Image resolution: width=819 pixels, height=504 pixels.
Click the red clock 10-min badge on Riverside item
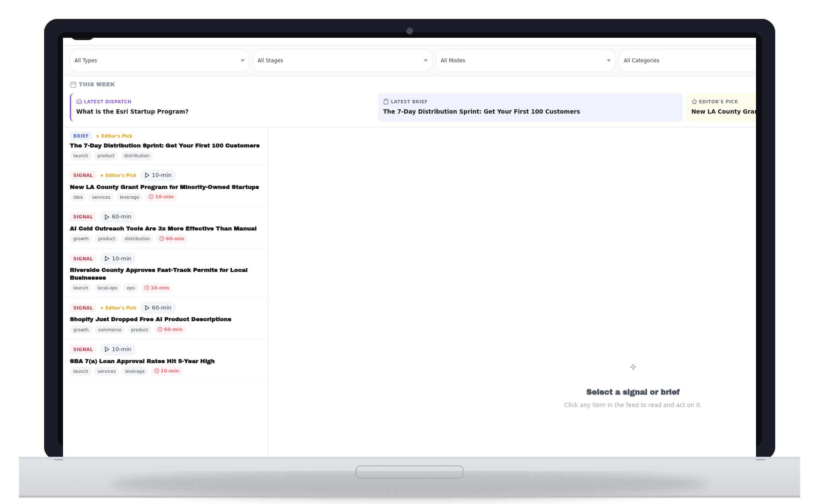pos(157,288)
